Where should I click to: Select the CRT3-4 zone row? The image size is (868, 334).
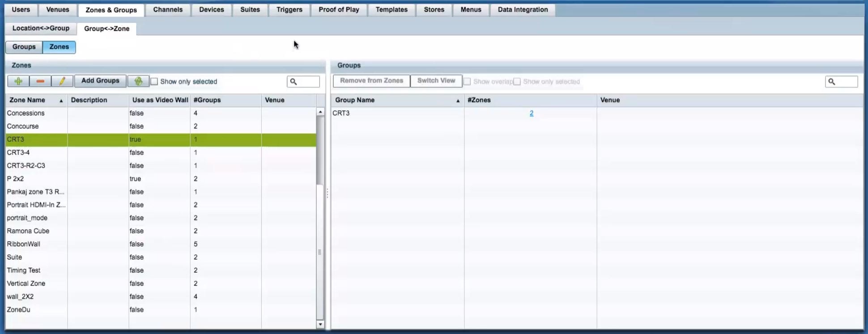[161, 152]
